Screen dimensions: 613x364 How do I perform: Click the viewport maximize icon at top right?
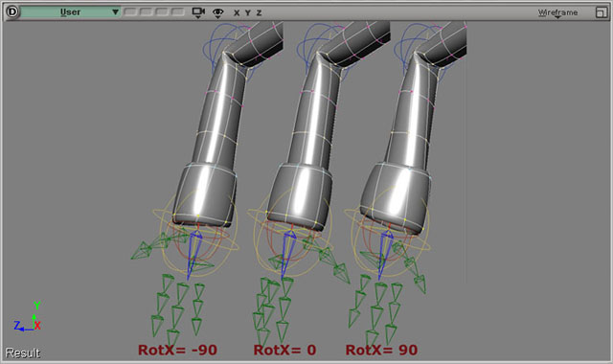click(x=601, y=12)
